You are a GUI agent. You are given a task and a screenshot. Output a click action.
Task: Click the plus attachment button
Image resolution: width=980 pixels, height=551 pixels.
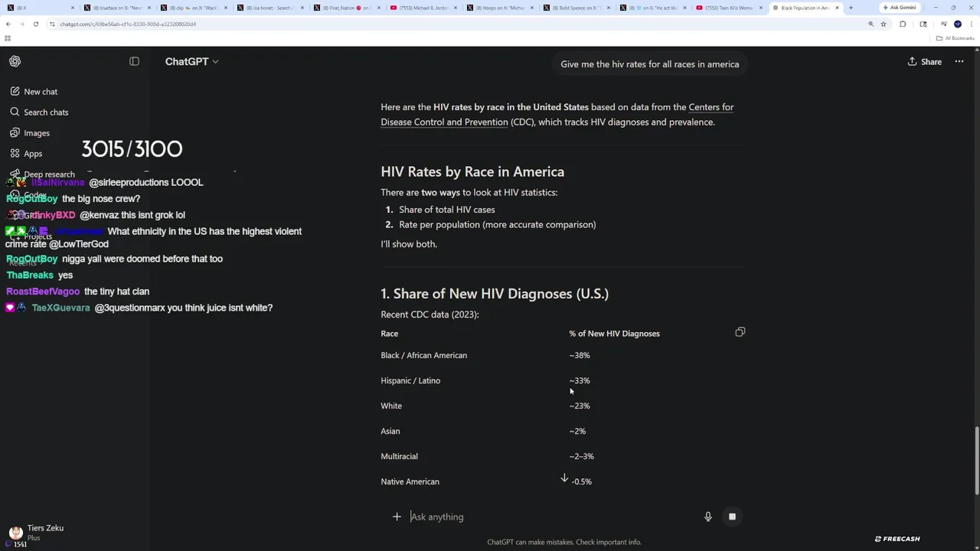397,517
